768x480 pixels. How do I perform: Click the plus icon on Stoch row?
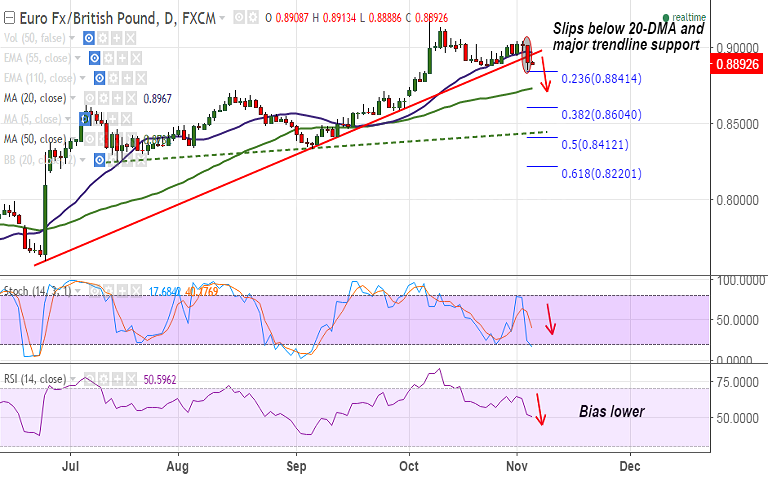click(122, 291)
